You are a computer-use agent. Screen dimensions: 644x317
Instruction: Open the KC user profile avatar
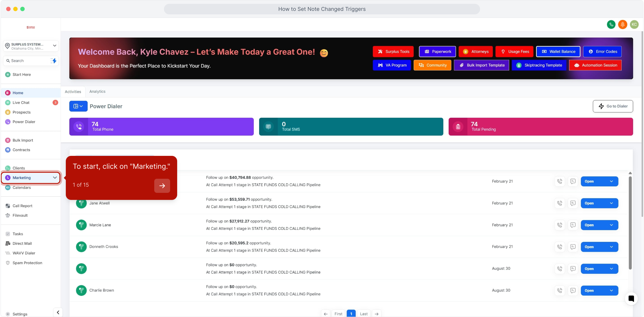(x=634, y=24)
